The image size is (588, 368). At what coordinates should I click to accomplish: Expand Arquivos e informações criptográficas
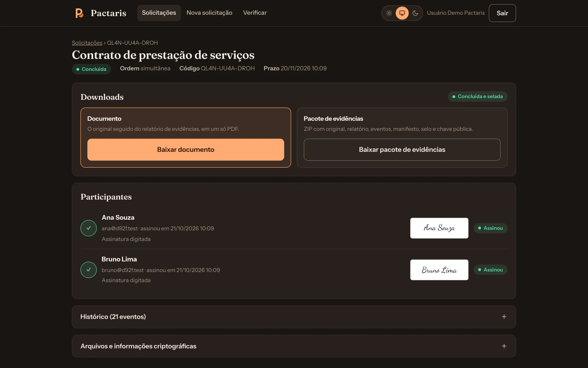294,346
